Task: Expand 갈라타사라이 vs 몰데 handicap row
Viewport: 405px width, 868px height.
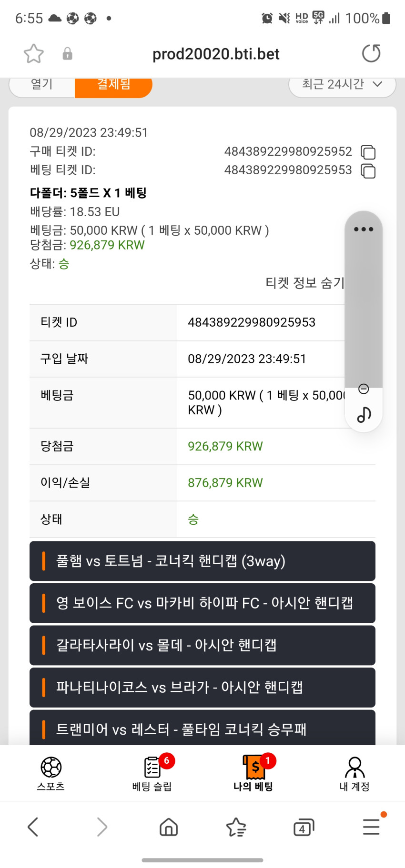Action: pyautogui.click(x=202, y=645)
